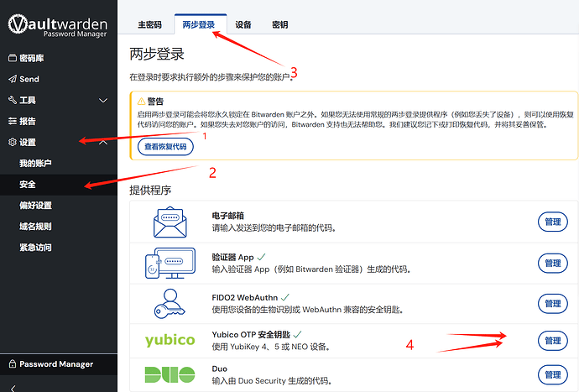The height and width of the screenshot is (392, 579).
Task: Click the Duo logo
Action: pyautogui.click(x=170, y=374)
